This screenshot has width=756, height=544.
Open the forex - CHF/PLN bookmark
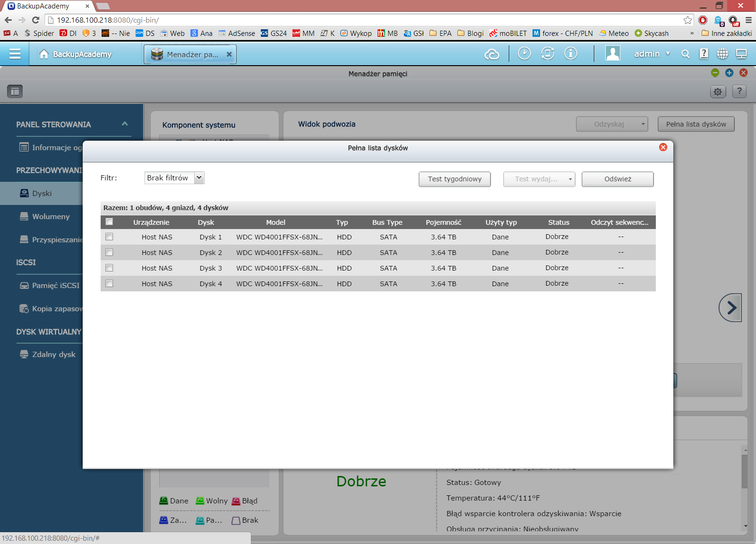pyautogui.click(x=562, y=33)
